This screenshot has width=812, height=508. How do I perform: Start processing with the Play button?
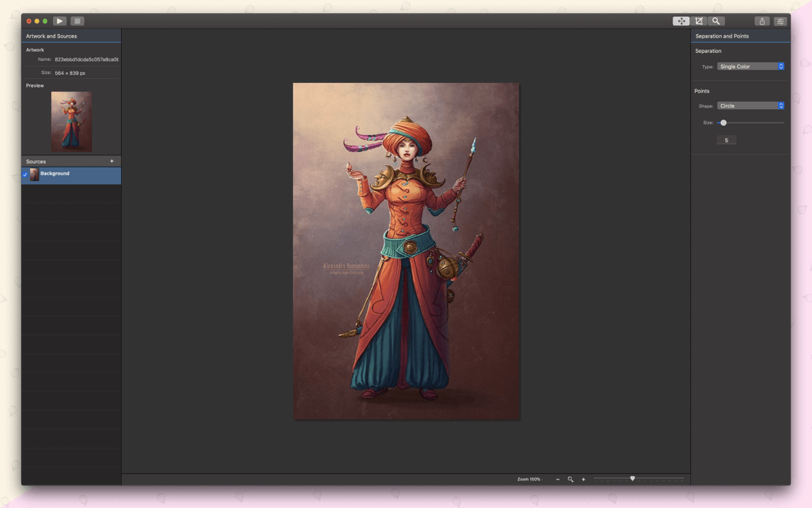[59, 21]
